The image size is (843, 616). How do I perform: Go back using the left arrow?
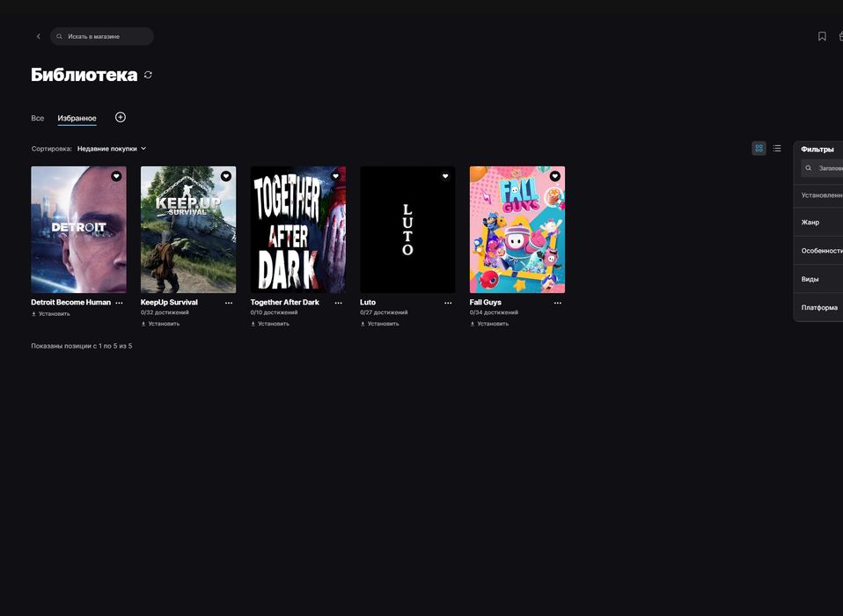(38, 37)
